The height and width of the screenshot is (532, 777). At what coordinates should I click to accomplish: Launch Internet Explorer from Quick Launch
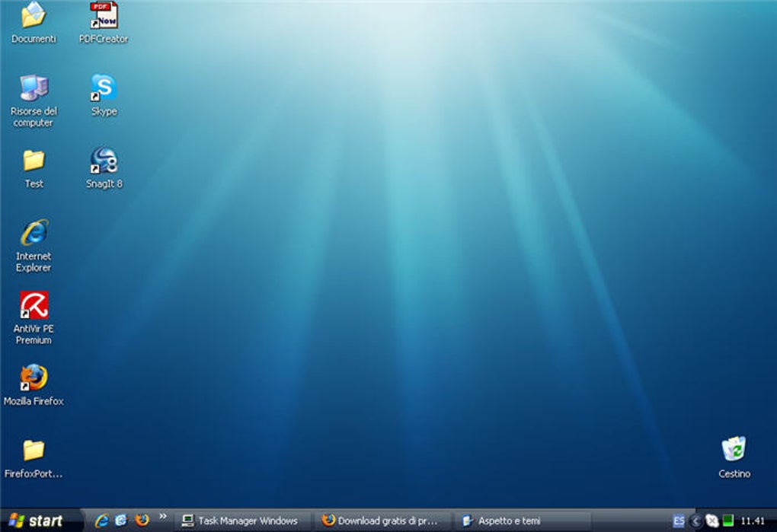point(101,521)
